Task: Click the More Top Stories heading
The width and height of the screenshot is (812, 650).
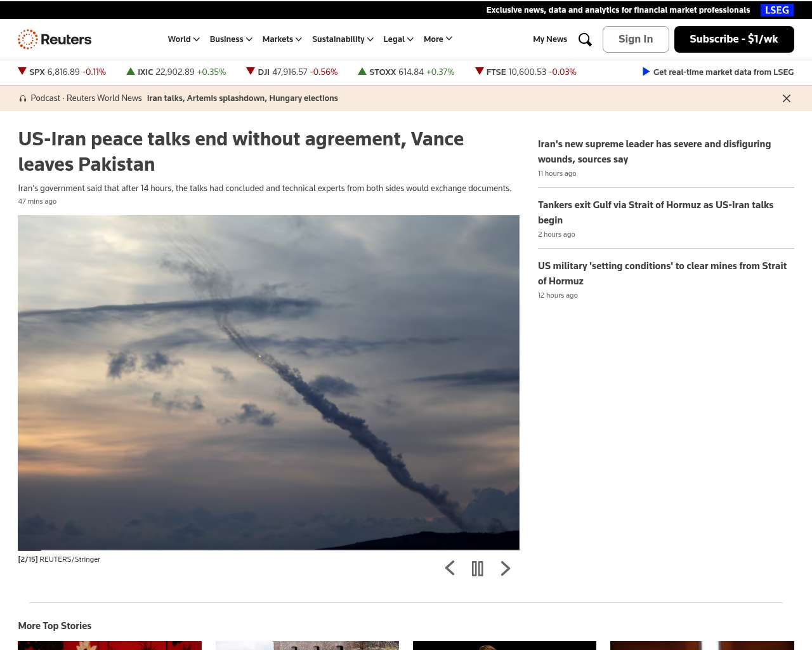Action: 55,626
